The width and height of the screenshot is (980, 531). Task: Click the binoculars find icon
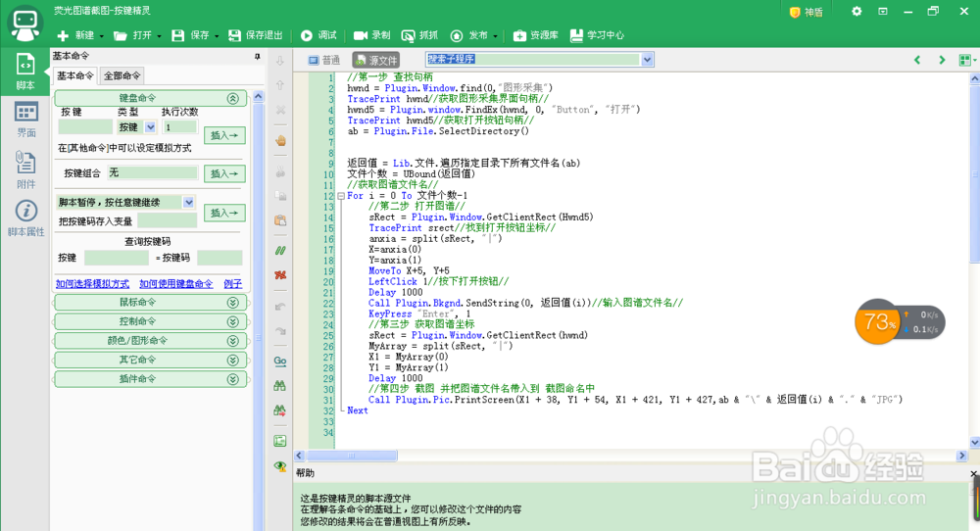click(280, 385)
